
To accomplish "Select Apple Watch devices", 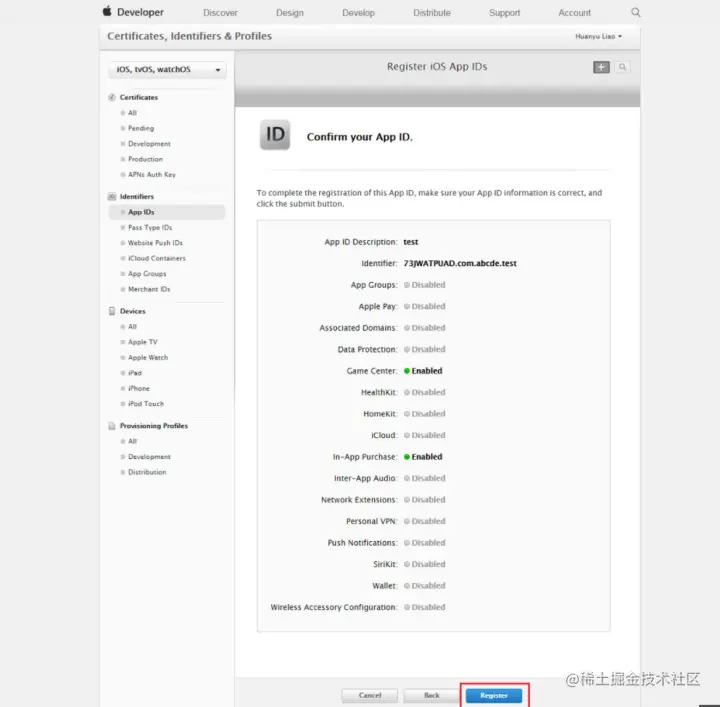I will (x=148, y=358).
